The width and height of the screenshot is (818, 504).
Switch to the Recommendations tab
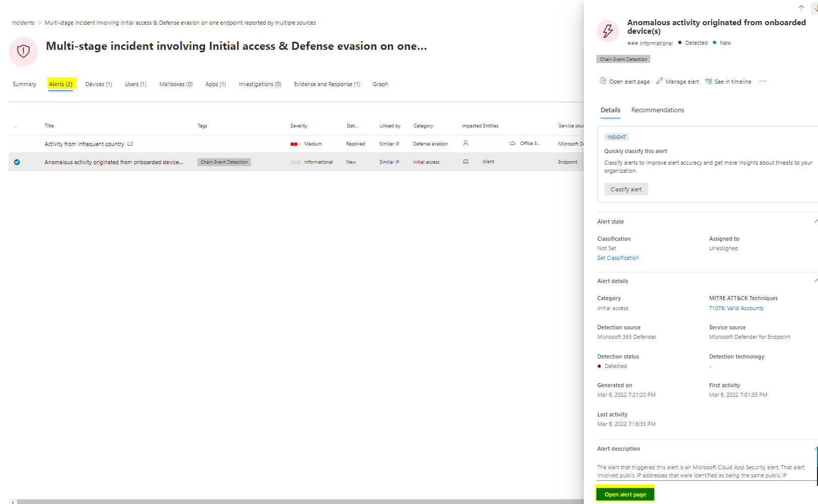[658, 110]
